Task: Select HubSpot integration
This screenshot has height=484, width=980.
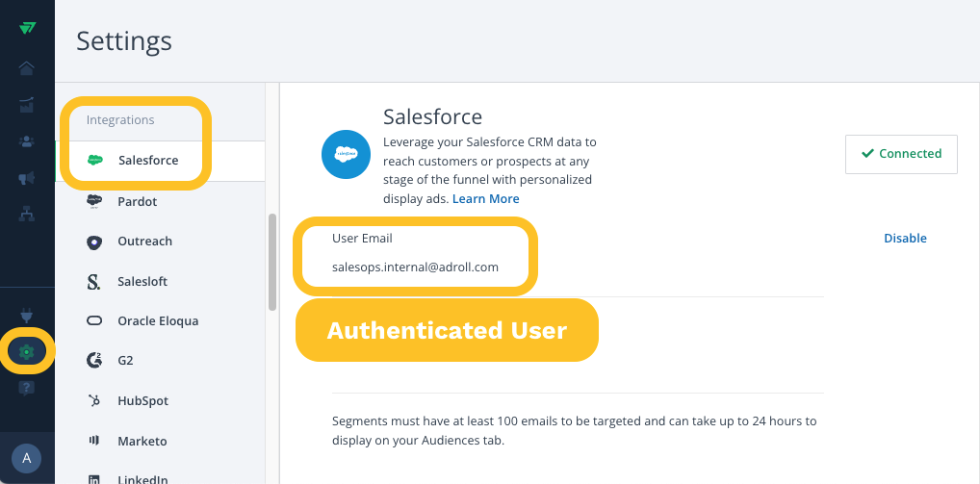Action: (x=160, y=400)
